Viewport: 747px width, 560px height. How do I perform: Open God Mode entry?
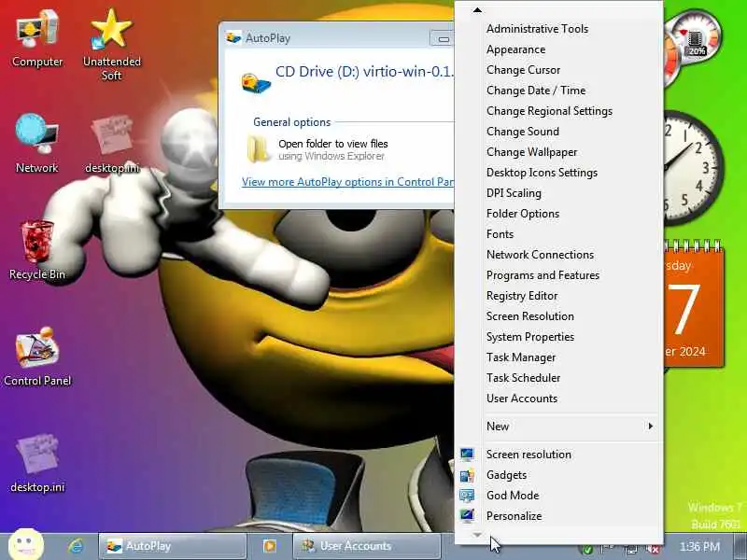click(x=513, y=496)
